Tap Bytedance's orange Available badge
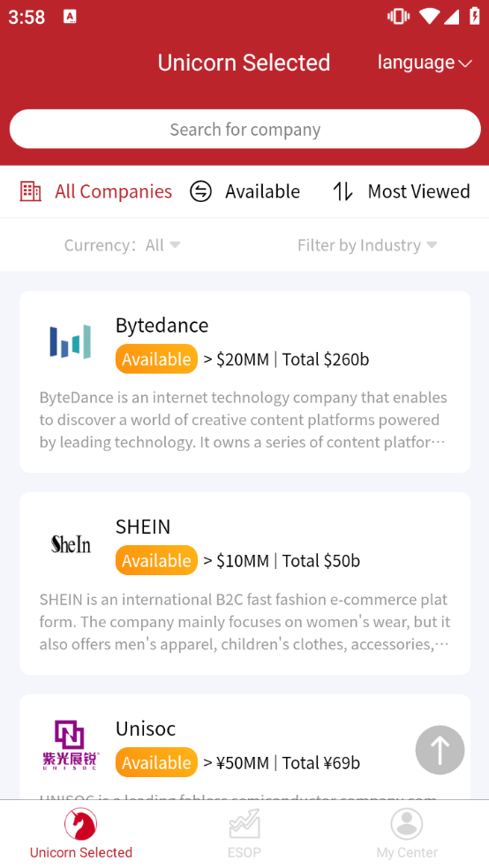Screen dimensions: 489x868 pos(157,359)
